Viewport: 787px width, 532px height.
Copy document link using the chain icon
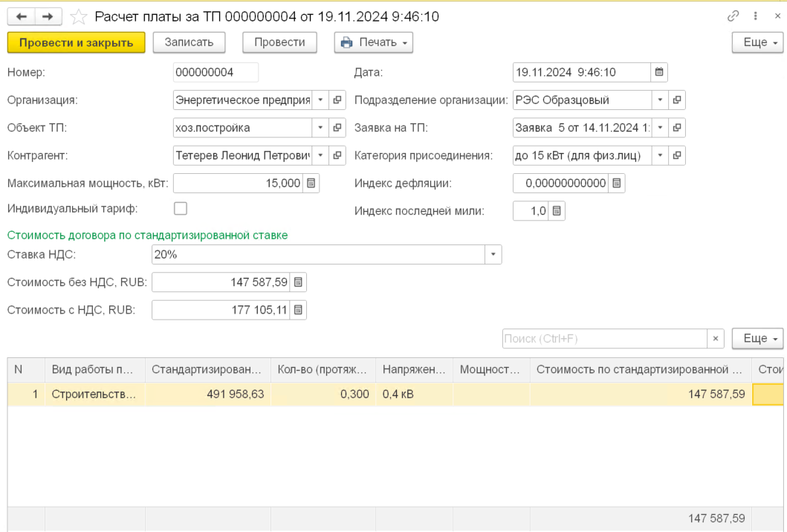[x=733, y=16]
